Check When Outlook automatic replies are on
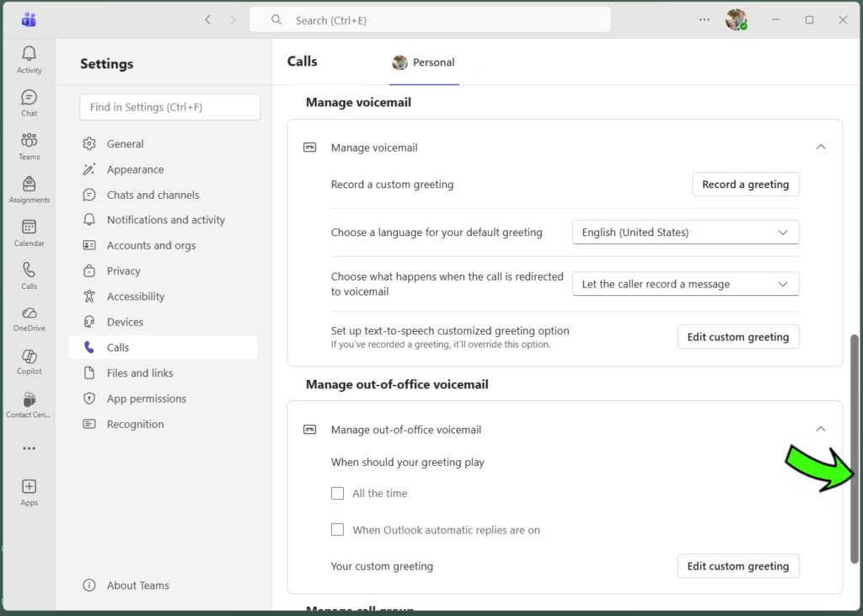This screenshot has width=863, height=616. pos(337,529)
